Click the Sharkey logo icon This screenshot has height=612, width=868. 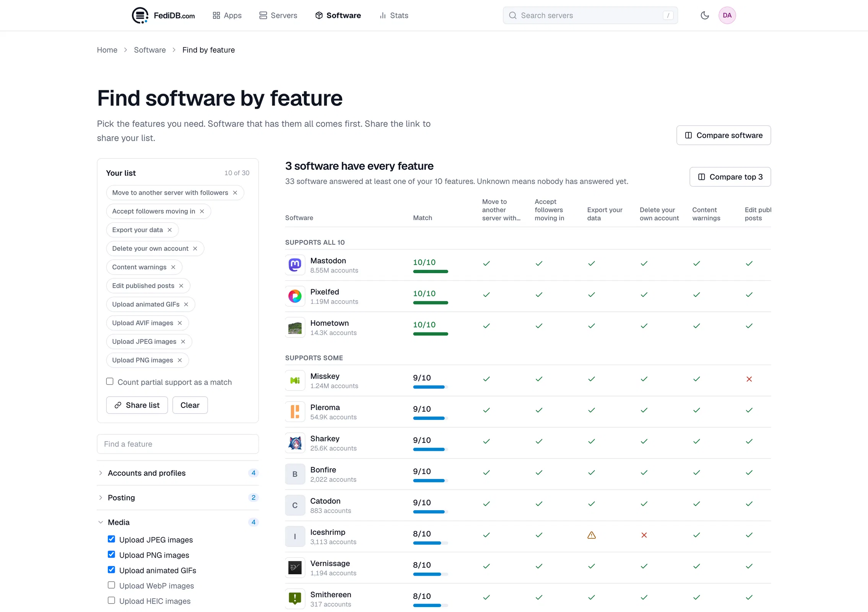pyautogui.click(x=295, y=443)
